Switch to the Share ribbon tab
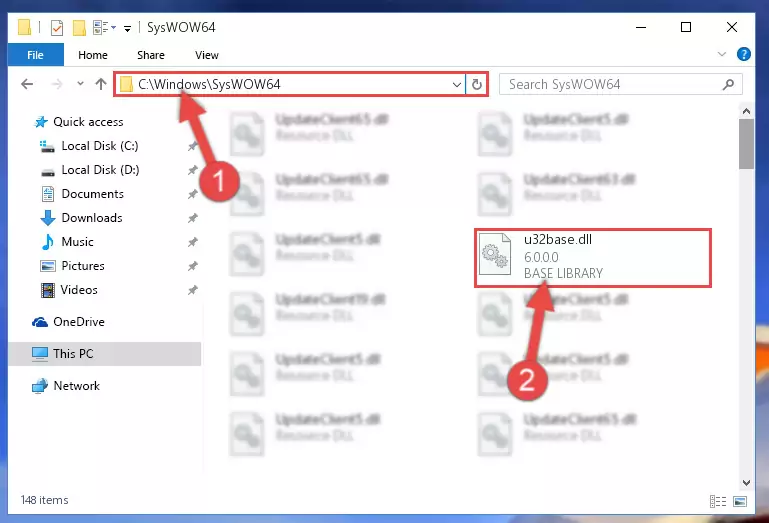Viewport: 769px width, 523px height. tap(151, 55)
